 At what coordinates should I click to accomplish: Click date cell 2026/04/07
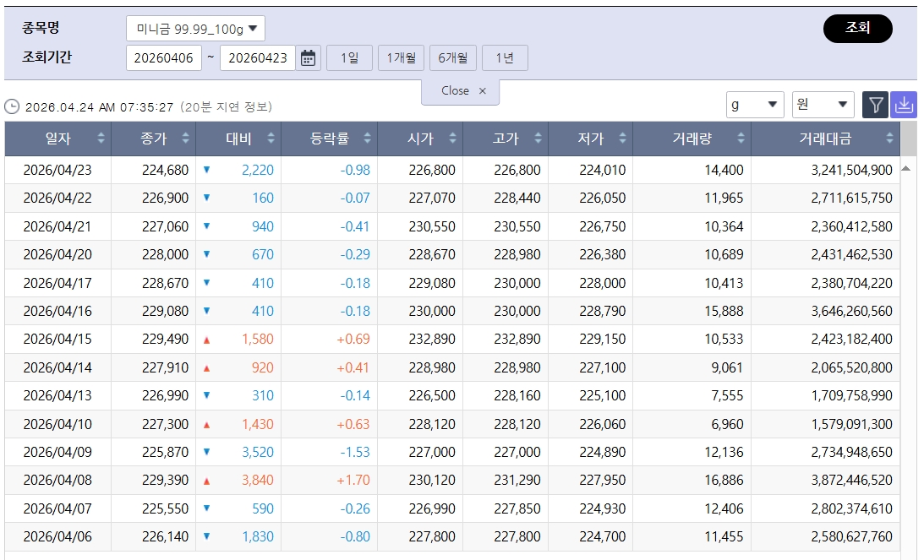point(57,508)
